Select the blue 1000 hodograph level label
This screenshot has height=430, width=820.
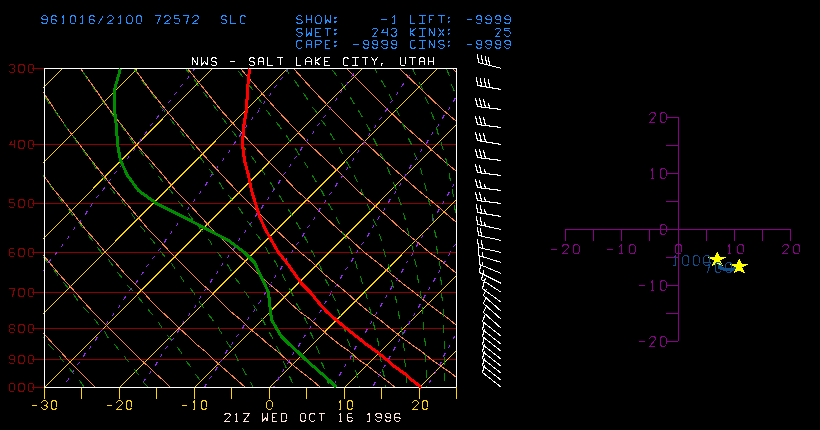691,261
